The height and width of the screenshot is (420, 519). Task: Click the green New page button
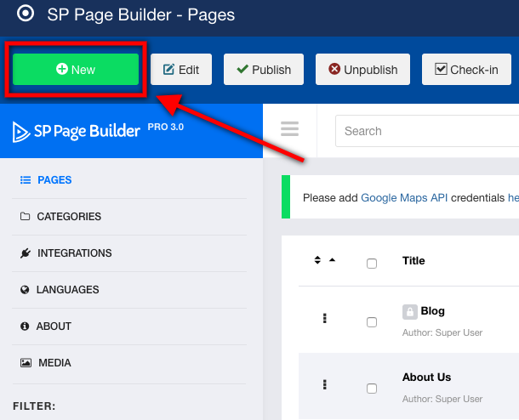click(x=76, y=70)
